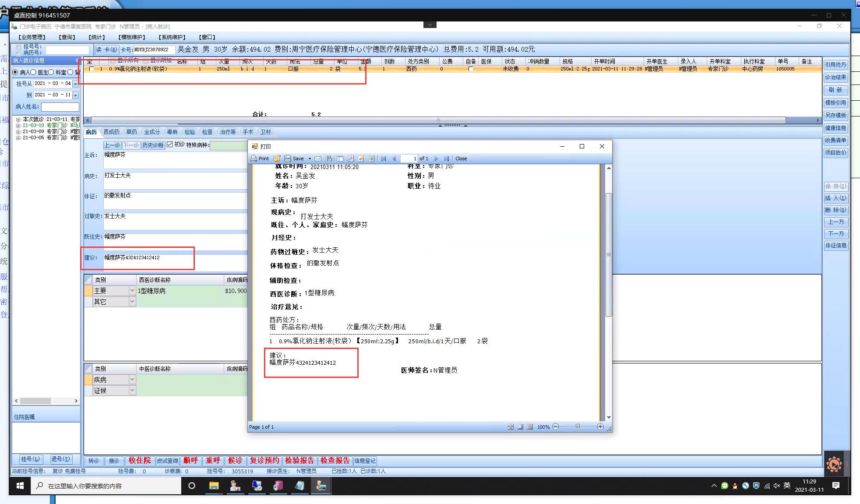Click the zoom out minus icon
Image resolution: width=860 pixels, height=504 pixels.
[x=556, y=426]
